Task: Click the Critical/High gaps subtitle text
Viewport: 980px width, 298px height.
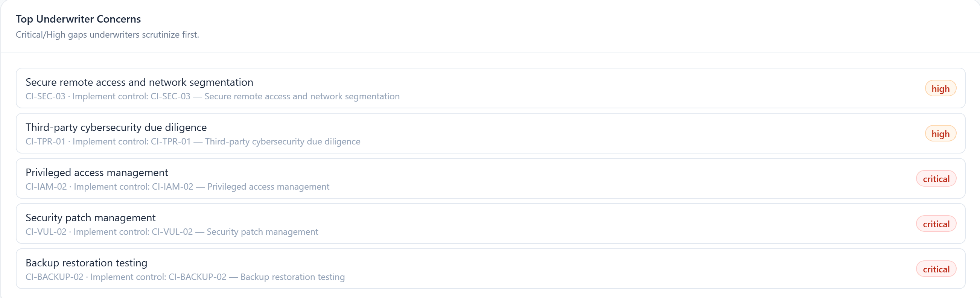Action: 107,35
